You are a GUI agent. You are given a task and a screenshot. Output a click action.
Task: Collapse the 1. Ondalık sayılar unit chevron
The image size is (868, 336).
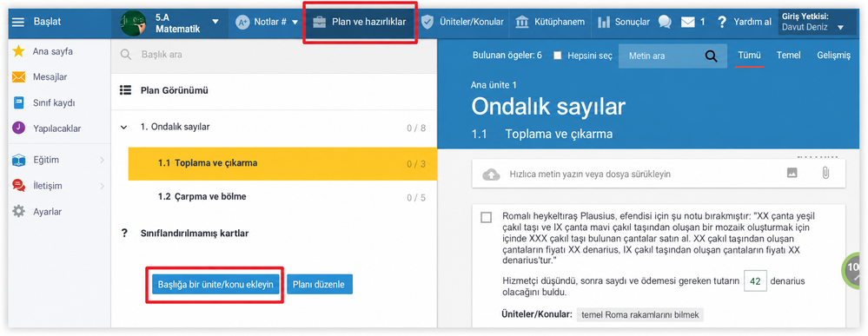(123, 128)
